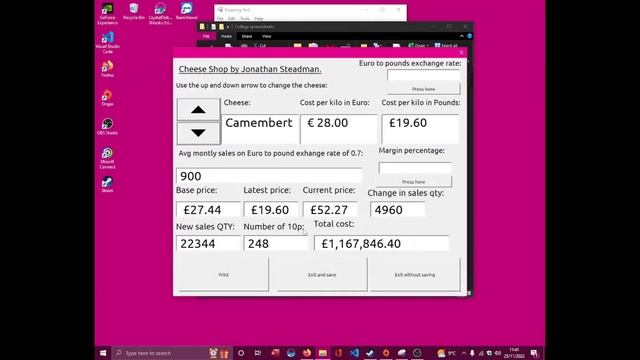640x360 pixels.
Task: Click Select all in File Explorer ribbon
Action: [x=446, y=45]
